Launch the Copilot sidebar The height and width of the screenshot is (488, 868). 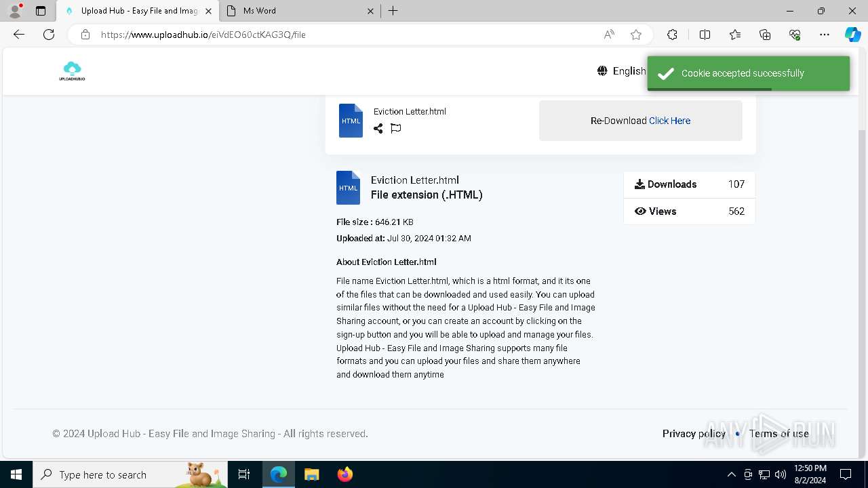(x=852, y=35)
